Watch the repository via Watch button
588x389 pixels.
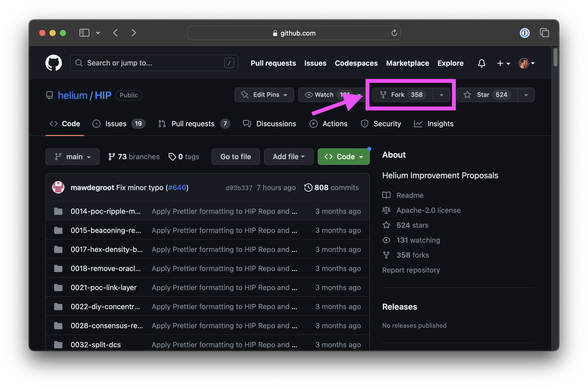click(x=324, y=95)
